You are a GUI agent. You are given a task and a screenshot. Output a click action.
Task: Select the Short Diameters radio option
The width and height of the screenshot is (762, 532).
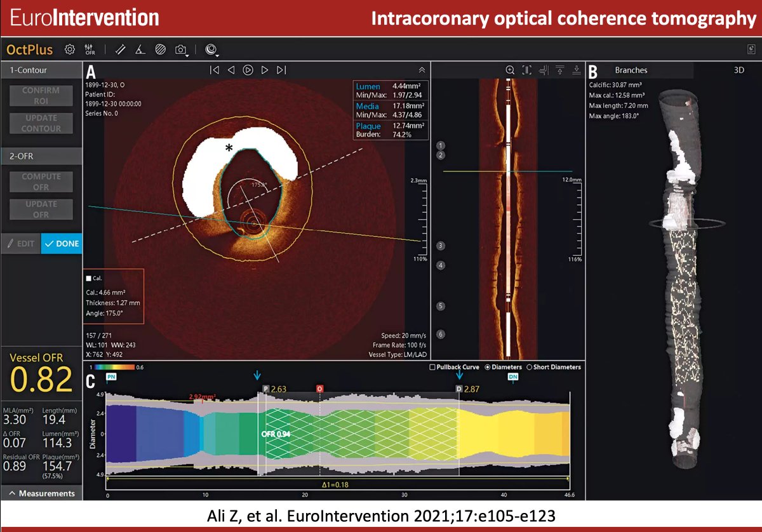(x=530, y=367)
